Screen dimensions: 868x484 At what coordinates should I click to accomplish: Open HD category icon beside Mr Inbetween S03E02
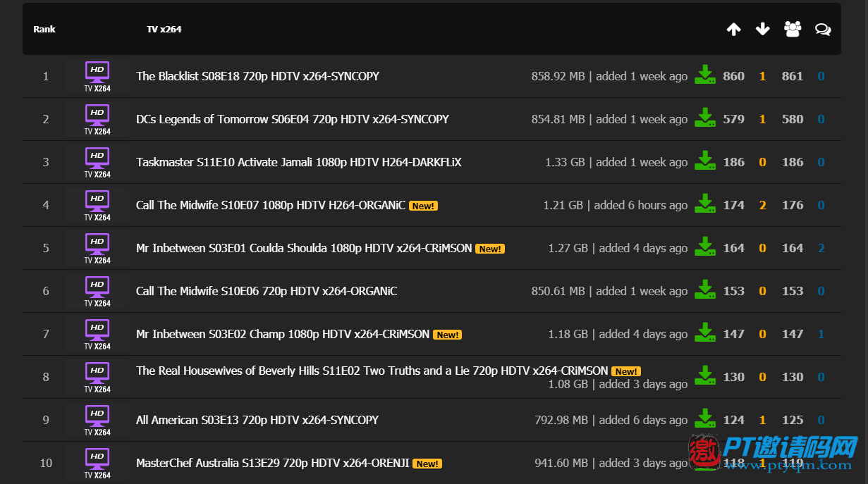(x=97, y=334)
